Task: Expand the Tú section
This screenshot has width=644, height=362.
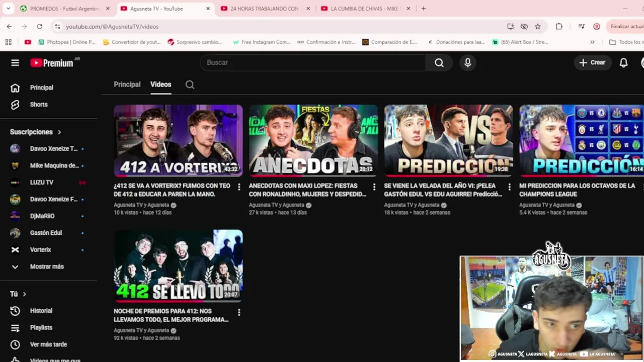Action: [x=18, y=294]
